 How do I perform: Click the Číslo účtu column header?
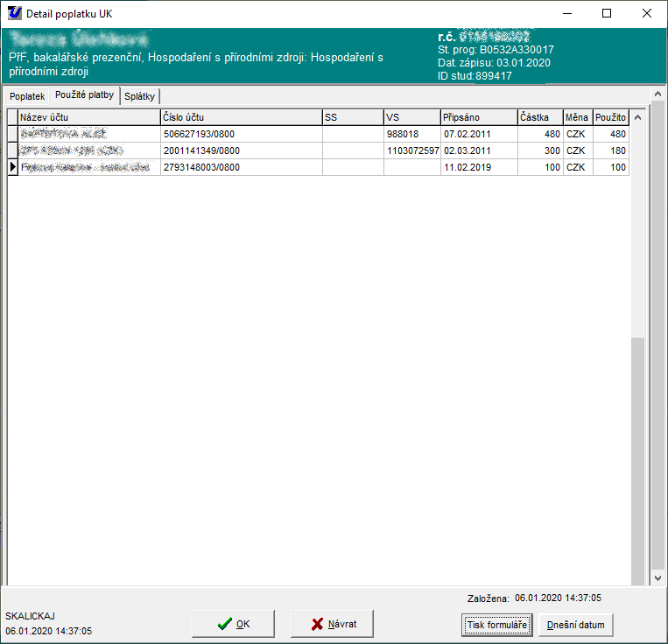pos(240,117)
